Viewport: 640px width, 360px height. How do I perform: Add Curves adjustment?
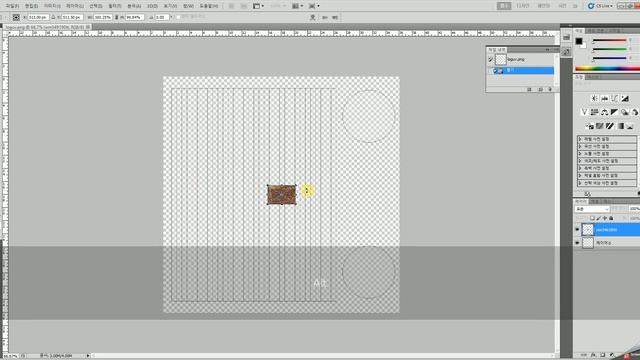pyautogui.click(x=615, y=98)
